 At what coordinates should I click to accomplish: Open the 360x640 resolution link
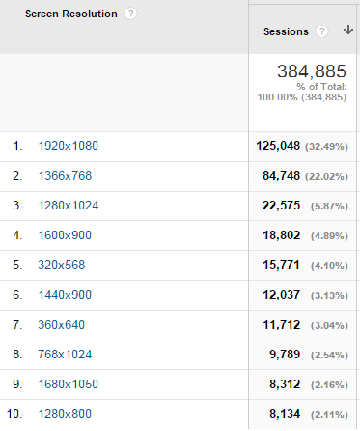(62, 325)
